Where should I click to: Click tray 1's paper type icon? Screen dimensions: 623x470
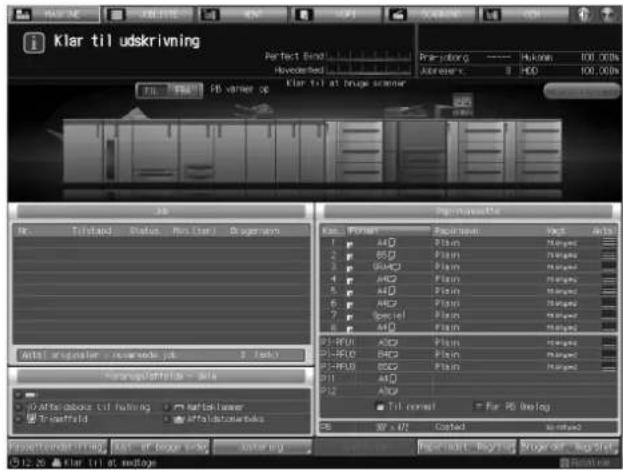[350, 244]
